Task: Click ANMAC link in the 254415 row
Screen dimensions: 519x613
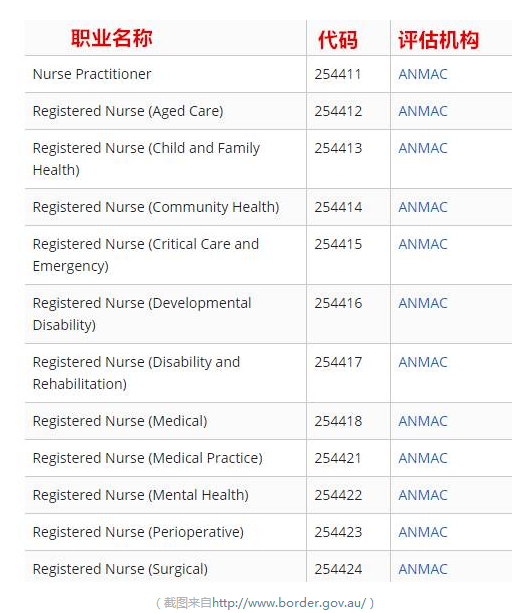Action: (422, 244)
